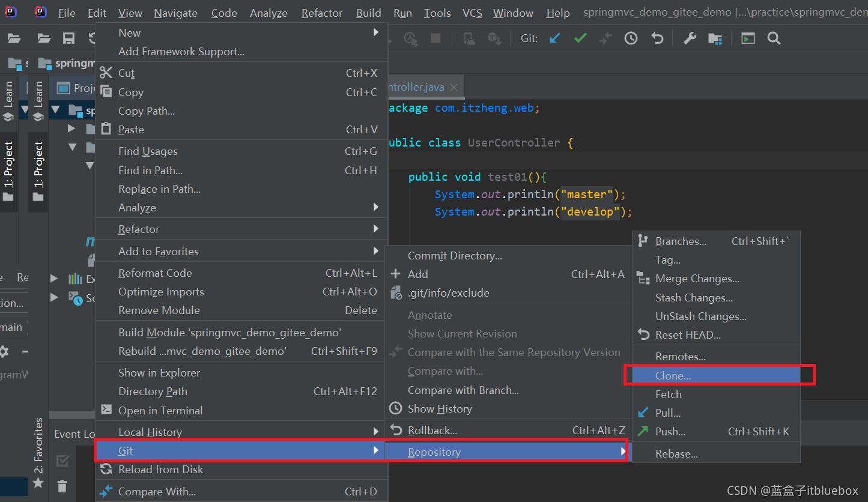Select UnStash Changes... entry
The width and height of the screenshot is (868, 502).
click(717, 316)
